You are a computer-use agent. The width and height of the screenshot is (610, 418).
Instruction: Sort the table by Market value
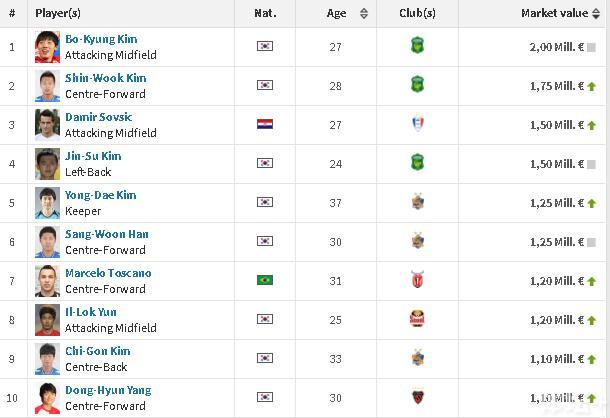pos(554,14)
